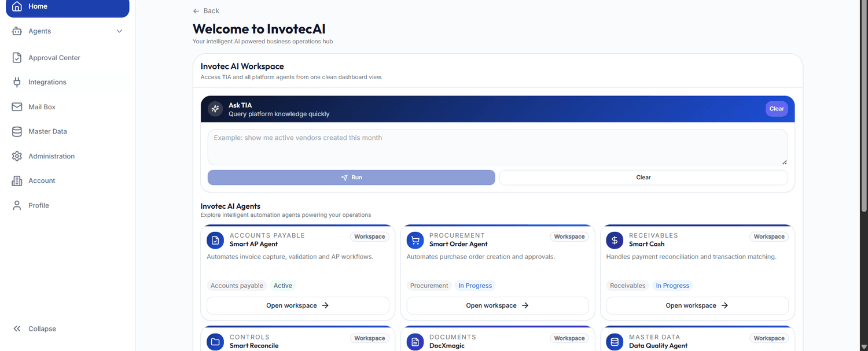The width and height of the screenshot is (868, 351).
Task: Open the Home menu item
Action: (67, 6)
